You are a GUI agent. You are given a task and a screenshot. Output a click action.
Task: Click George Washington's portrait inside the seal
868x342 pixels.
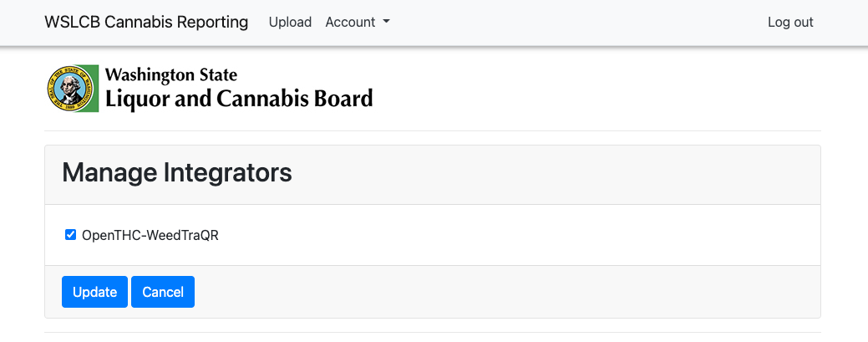[73, 89]
